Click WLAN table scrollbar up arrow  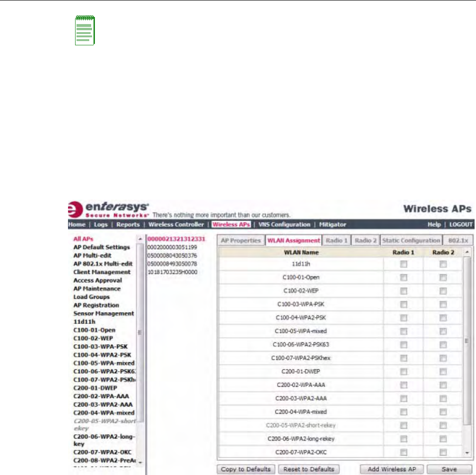(x=467, y=252)
